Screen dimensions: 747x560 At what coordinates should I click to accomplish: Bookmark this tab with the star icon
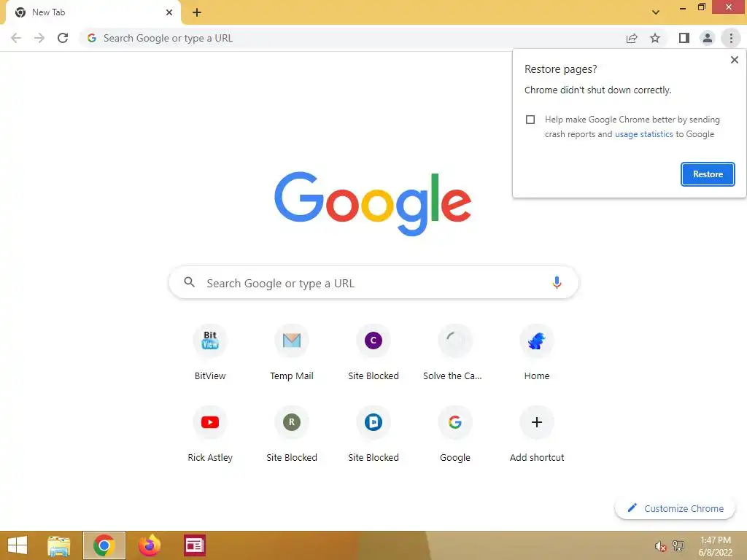point(655,38)
